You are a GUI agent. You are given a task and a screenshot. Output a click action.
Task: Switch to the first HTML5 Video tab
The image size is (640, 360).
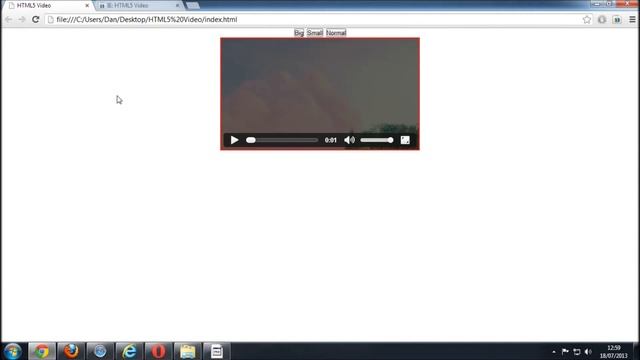pos(48,6)
